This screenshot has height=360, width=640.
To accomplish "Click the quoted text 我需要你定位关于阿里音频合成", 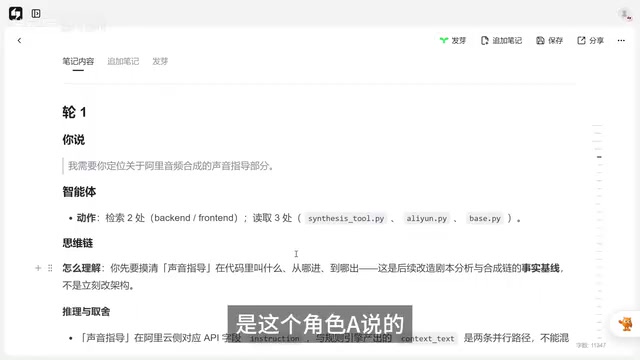I will [x=171, y=166].
